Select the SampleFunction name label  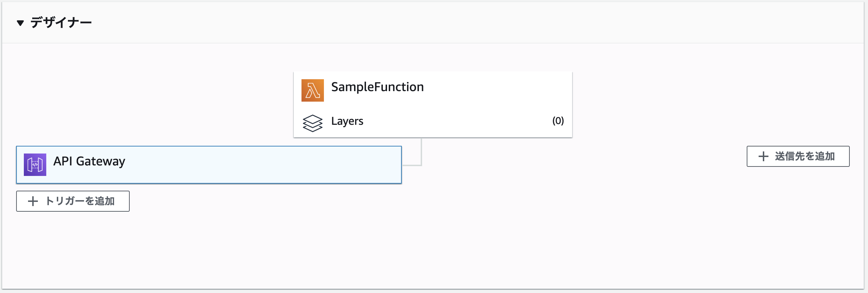[x=377, y=87]
